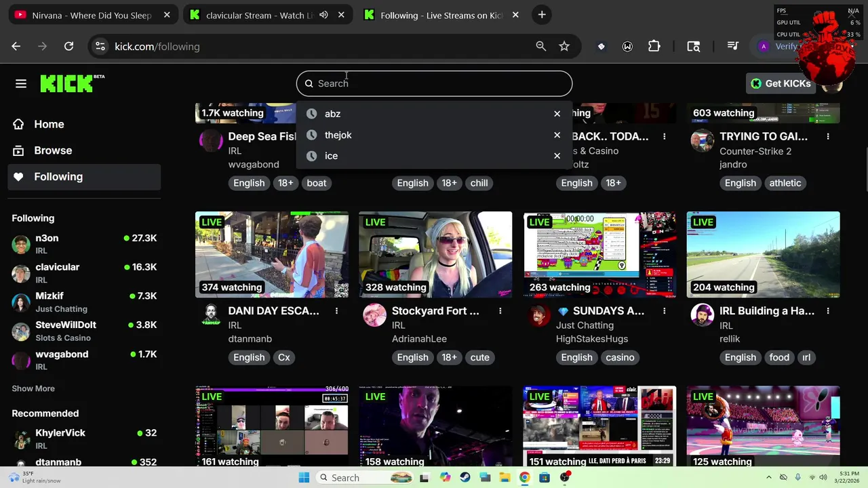
Task: Click the 'food' tag
Action: click(779, 357)
